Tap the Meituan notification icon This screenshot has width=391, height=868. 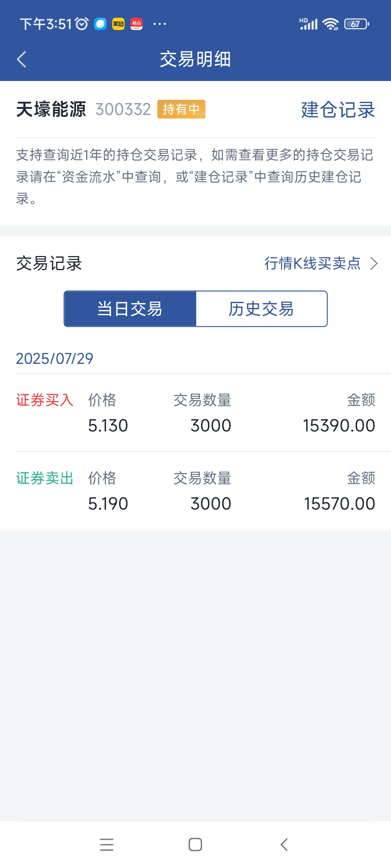118,24
